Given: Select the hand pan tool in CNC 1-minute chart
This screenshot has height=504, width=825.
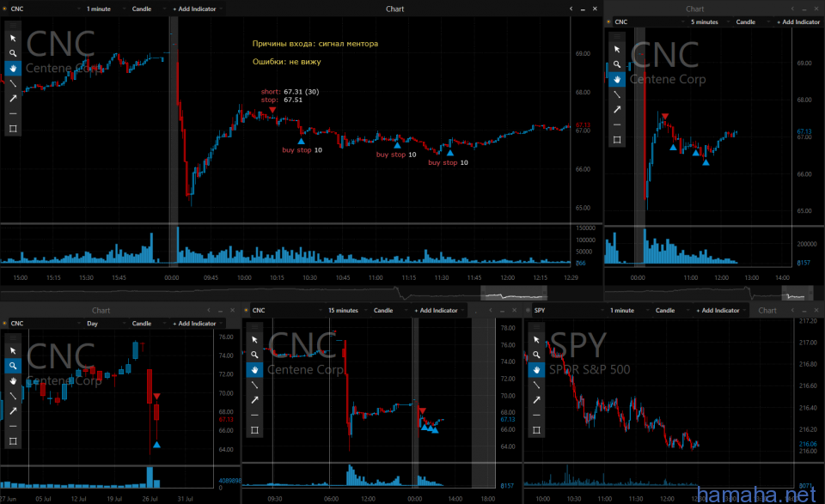Looking at the screenshot, I should click(13, 69).
